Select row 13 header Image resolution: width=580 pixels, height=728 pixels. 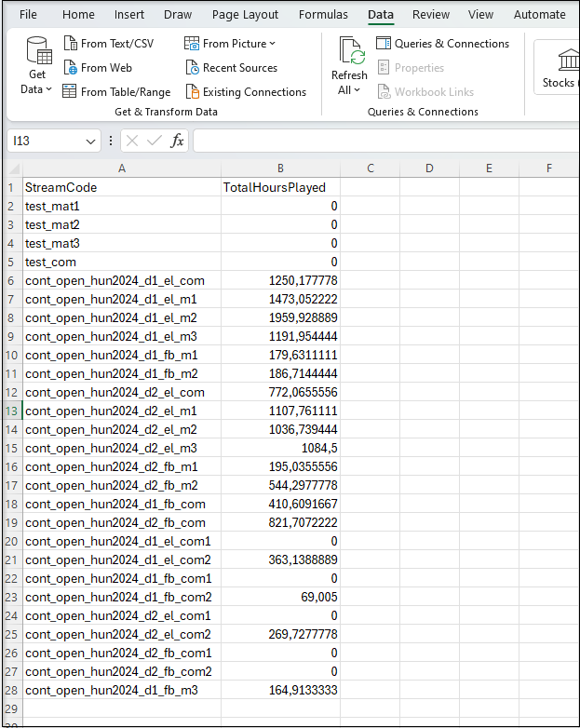click(x=10, y=411)
